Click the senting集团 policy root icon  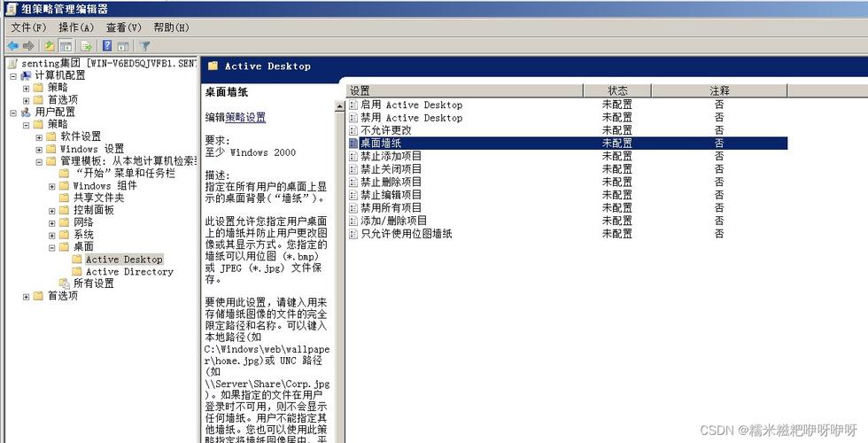pyautogui.click(x=13, y=63)
